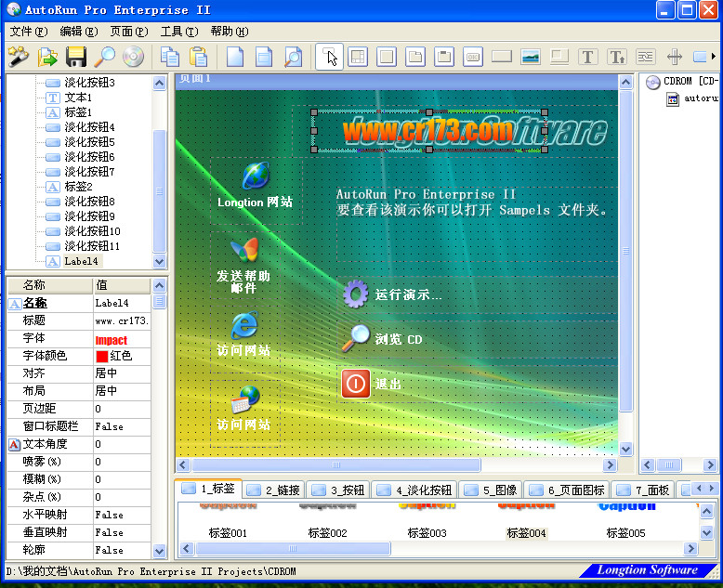Select the flat rectangle button tool
The image size is (723, 588).
point(502,57)
